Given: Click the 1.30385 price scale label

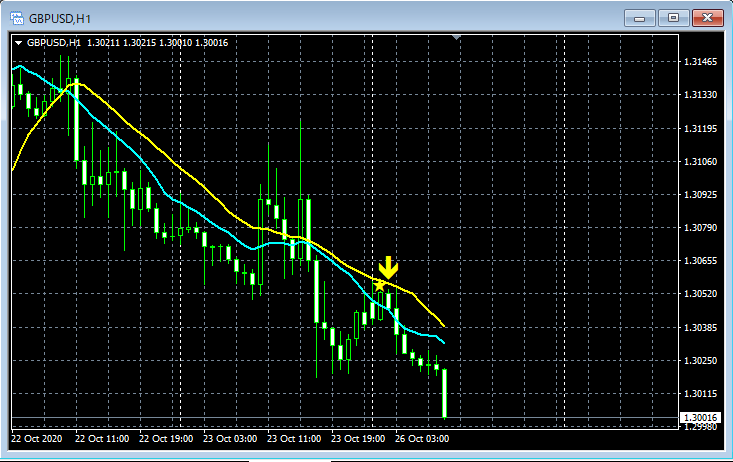Looking at the screenshot, I should tap(700, 328).
